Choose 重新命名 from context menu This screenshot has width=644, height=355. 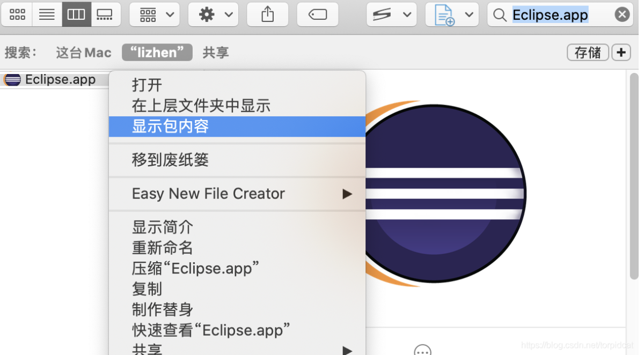click(x=237, y=248)
